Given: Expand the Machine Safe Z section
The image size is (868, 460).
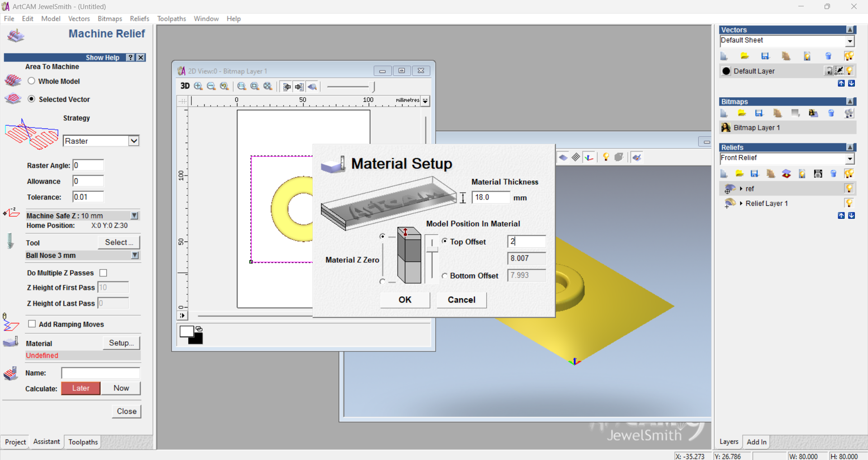Looking at the screenshot, I should [134, 216].
